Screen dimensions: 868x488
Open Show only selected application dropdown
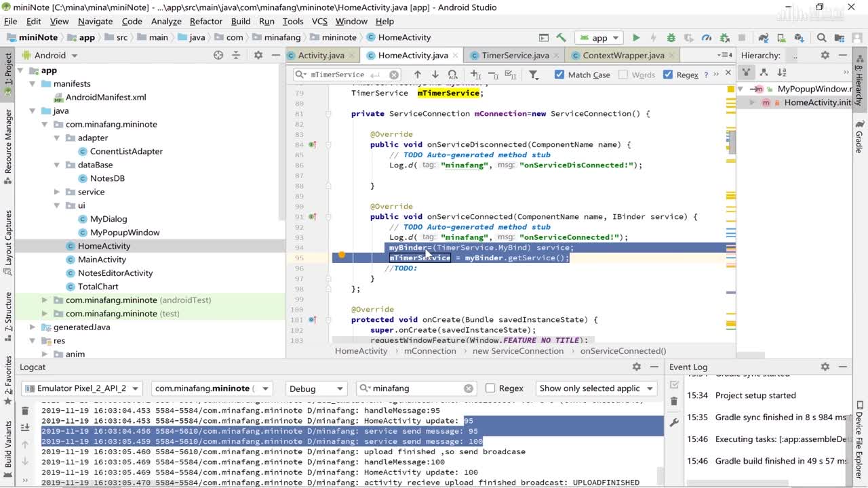click(x=596, y=388)
